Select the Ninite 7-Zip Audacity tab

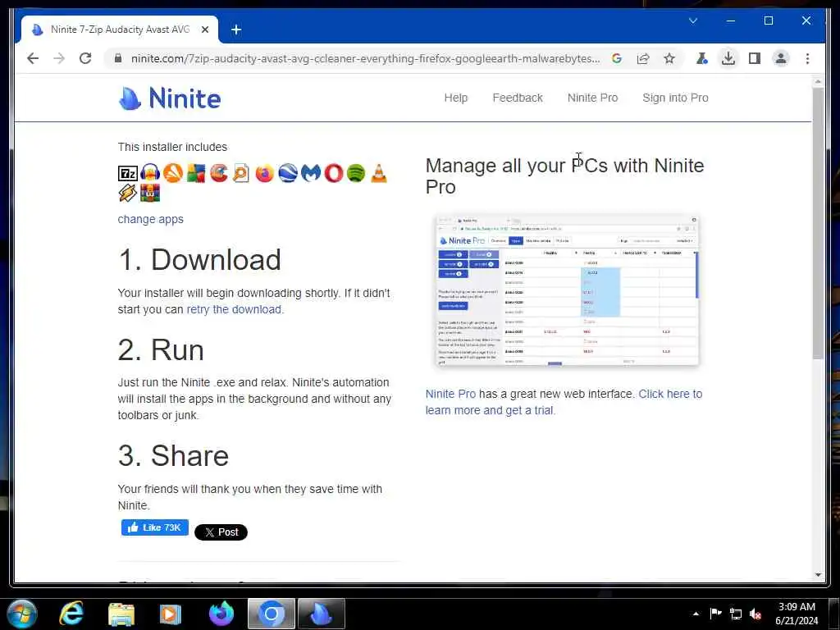[120, 30]
